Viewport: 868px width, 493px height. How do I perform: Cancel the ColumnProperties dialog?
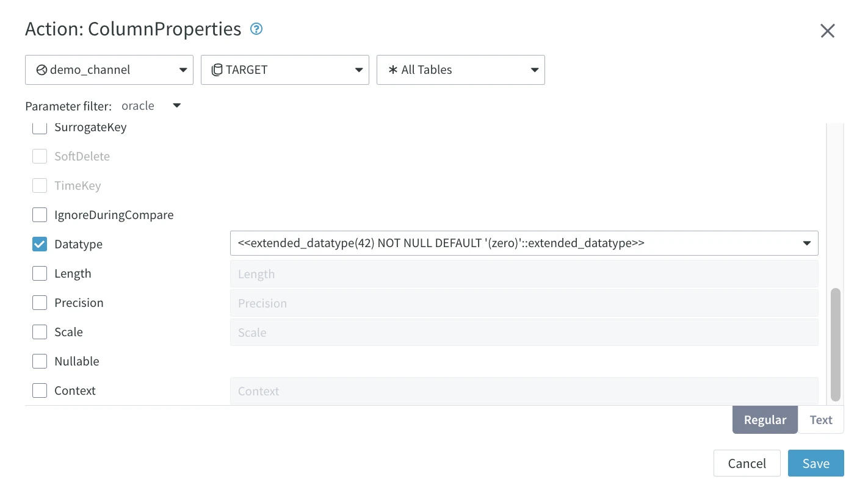point(747,463)
